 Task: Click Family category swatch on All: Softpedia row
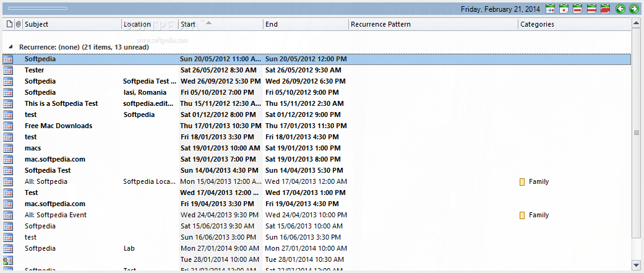(522, 182)
